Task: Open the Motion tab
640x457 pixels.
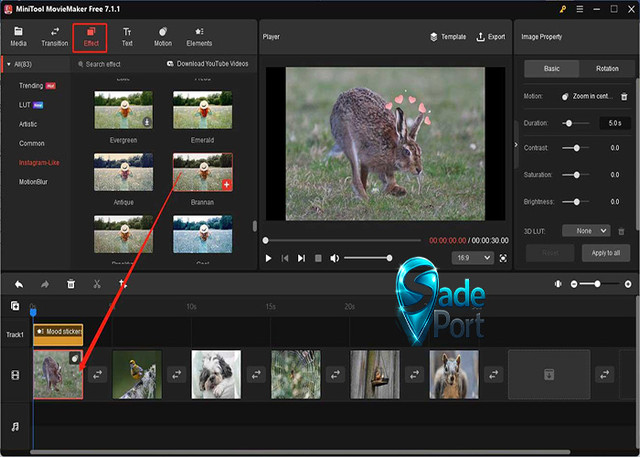Action: [x=162, y=37]
